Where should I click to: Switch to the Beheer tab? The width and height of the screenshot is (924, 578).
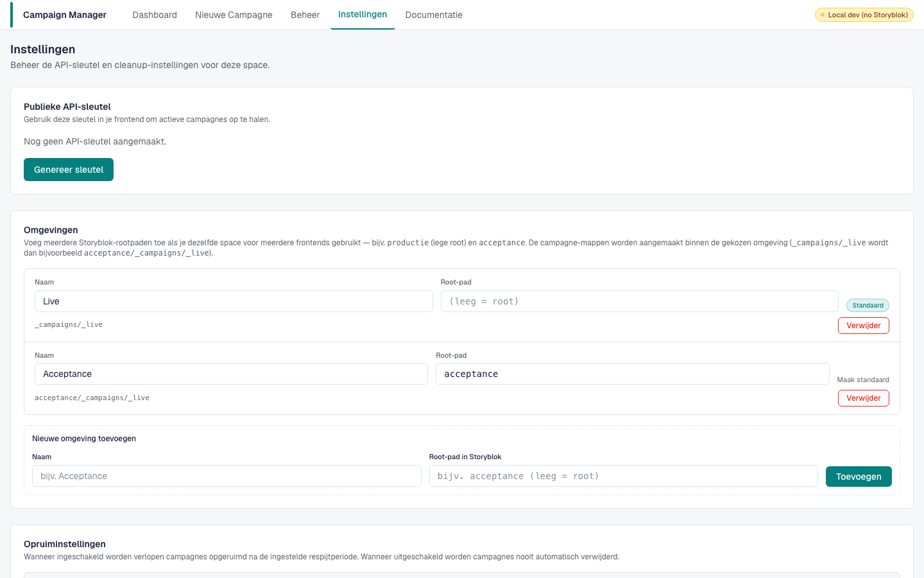305,15
